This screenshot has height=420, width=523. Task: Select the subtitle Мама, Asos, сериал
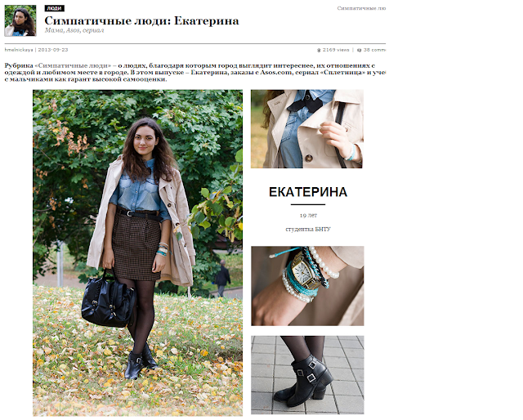(x=74, y=30)
